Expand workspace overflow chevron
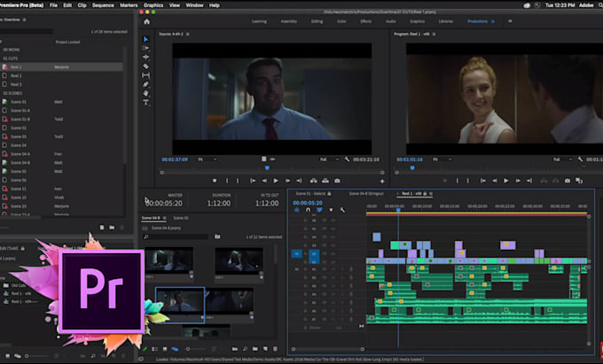This screenshot has width=603, height=364. pyautogui.click(x=510, y=21)
